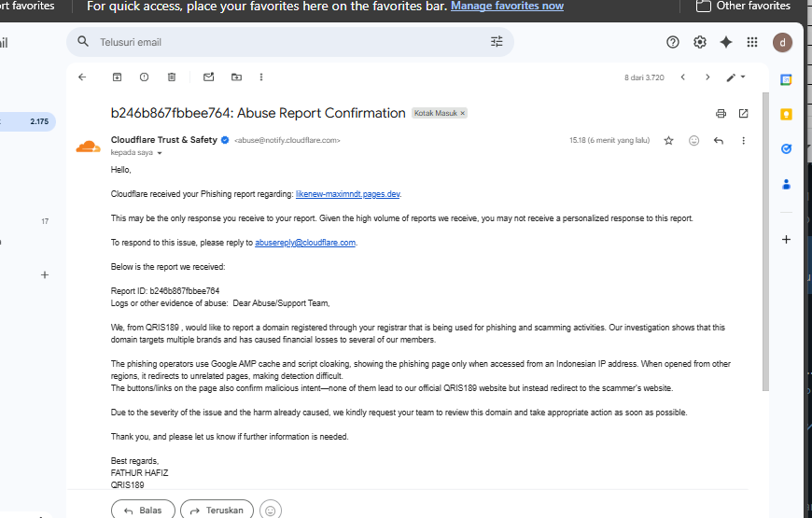Open the message's three-dot menu

(x=743, y=140)
